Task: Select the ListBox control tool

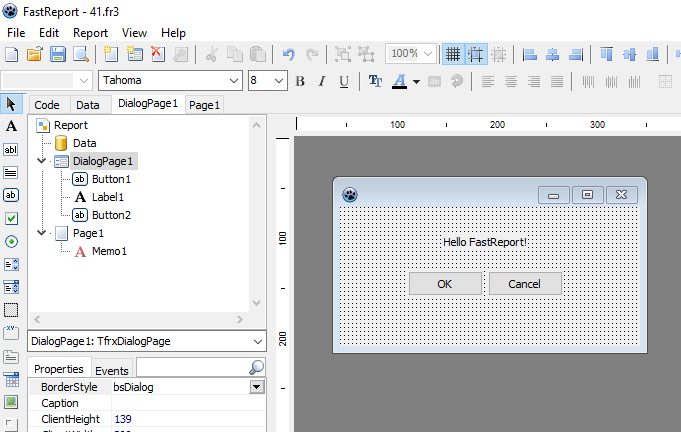Action: tap(11, 264)
